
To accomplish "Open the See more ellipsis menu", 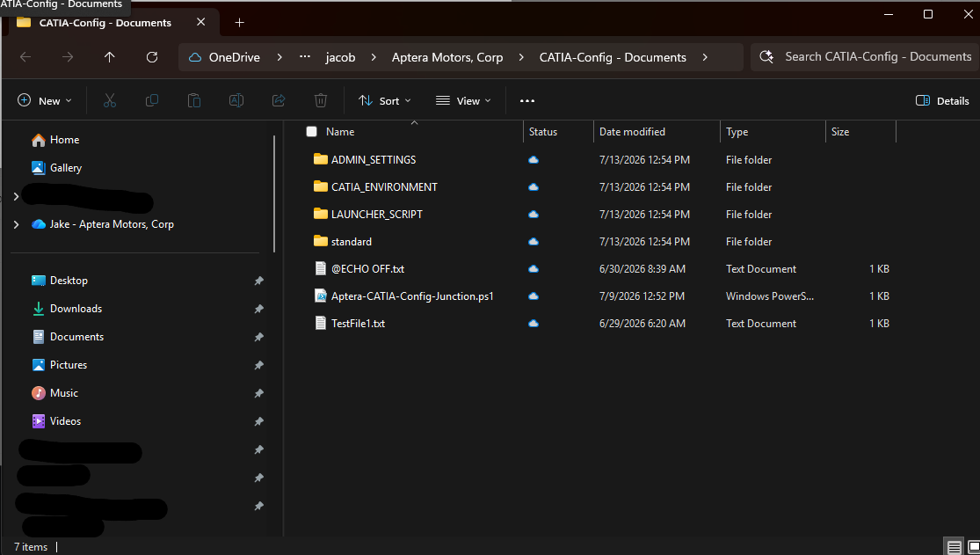I will 527,101.
